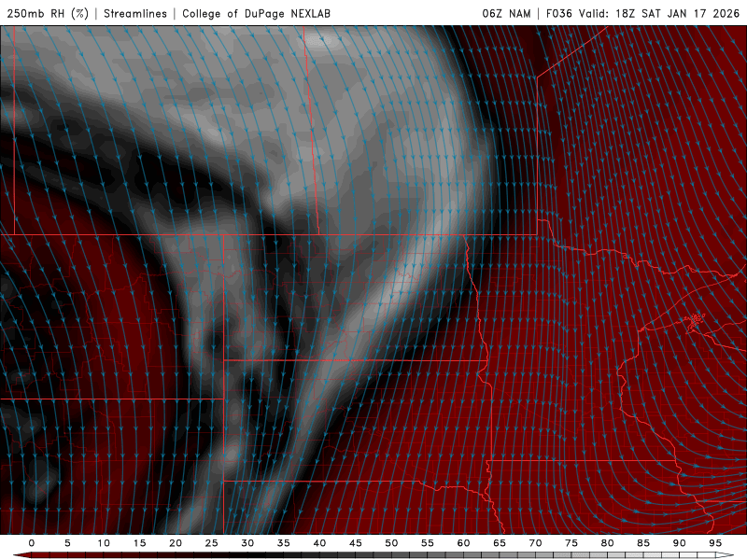
Task: Click the 10 value on the color scale
Action: 104,543
